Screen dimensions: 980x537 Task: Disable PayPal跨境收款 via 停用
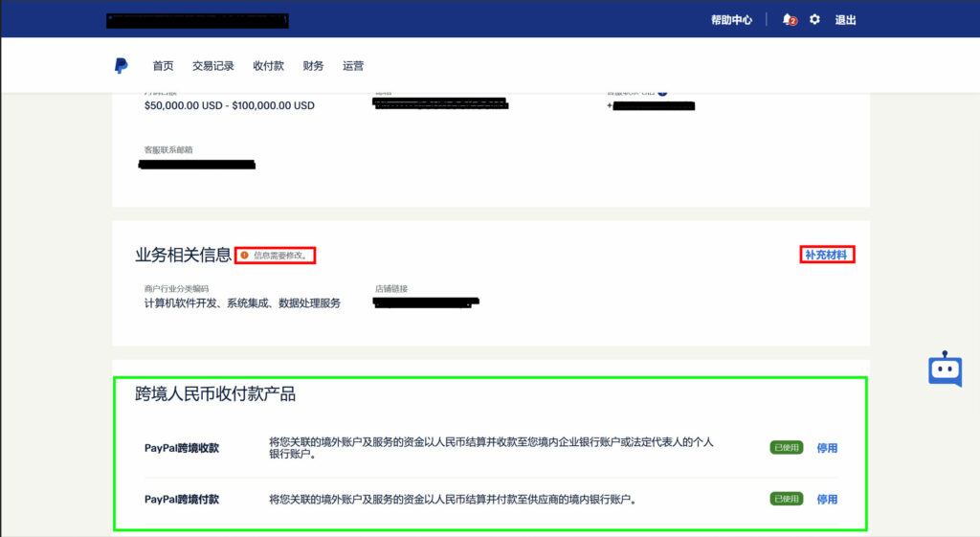[x=827, y=448]
